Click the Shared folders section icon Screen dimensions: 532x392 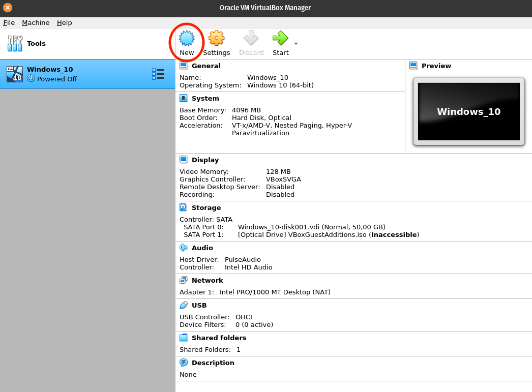click(183, 338)
